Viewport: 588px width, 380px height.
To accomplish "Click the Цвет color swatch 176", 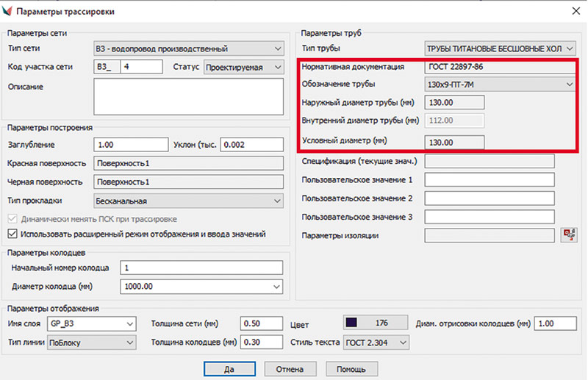I will [373, 323].
